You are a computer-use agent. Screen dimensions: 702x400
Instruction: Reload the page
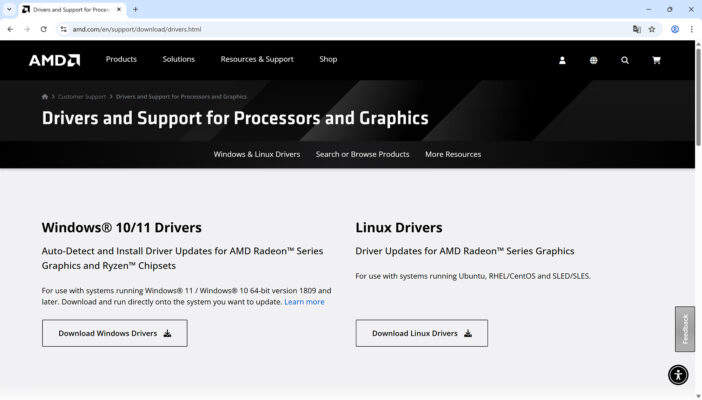pos(43,29)
